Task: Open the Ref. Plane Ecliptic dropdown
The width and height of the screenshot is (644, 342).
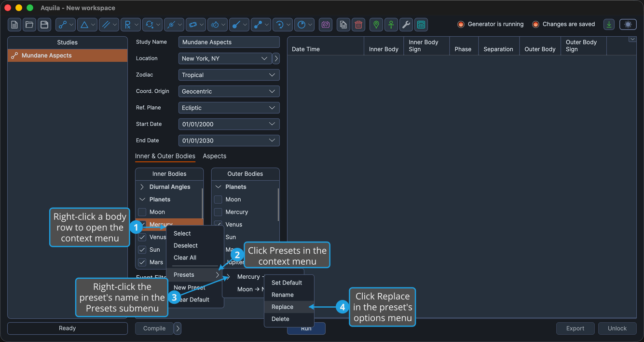Action: (x=229, y=108)
